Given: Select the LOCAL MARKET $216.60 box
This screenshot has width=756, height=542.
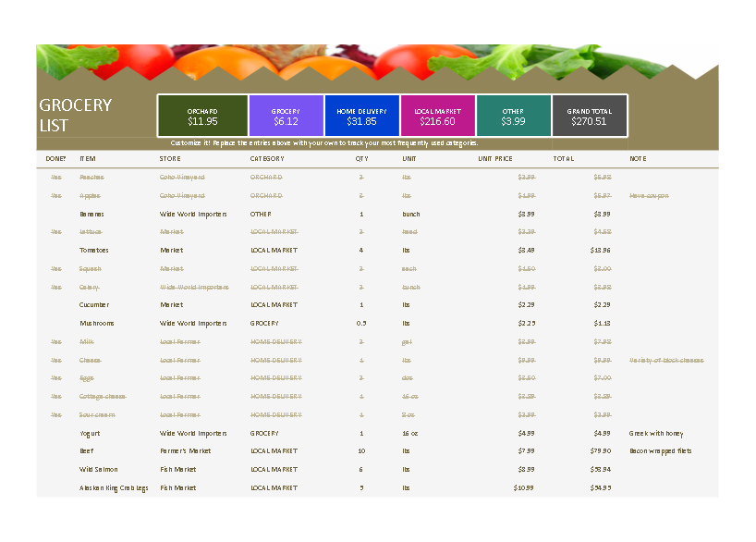Looking at the screenshot, I should [437, 116].
